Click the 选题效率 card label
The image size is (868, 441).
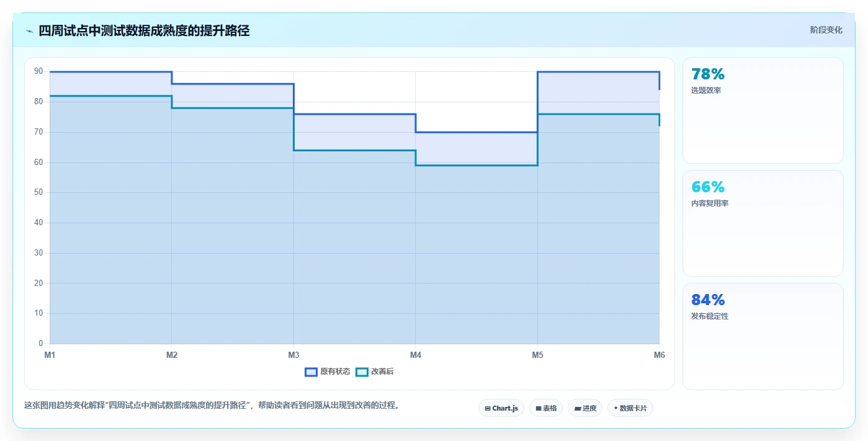(x=706, y=91)
